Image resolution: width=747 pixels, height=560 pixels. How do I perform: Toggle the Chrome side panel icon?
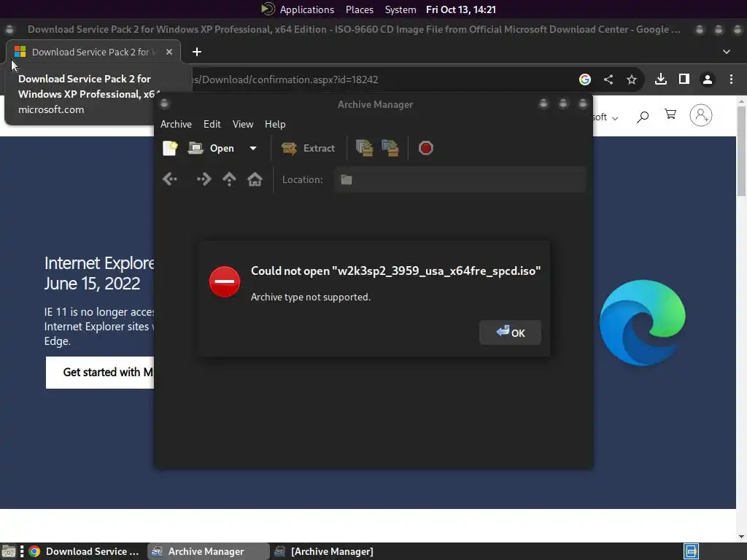click(684, 79)
